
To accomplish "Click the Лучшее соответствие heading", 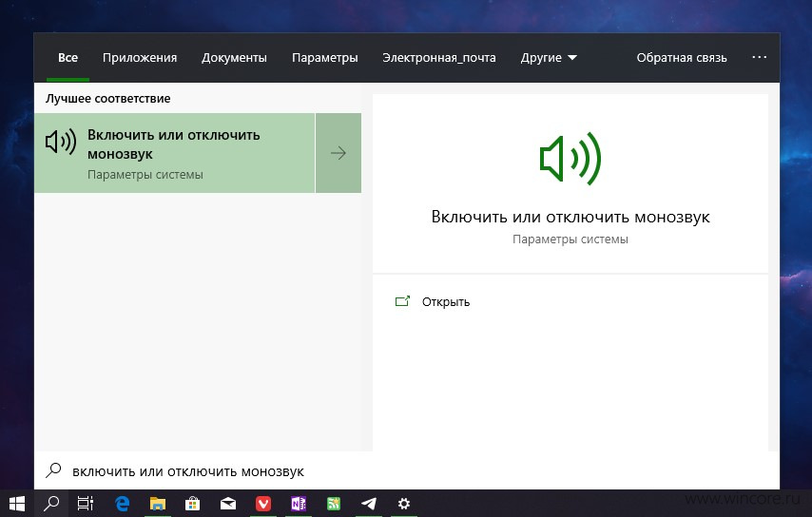I will [107, 98].
